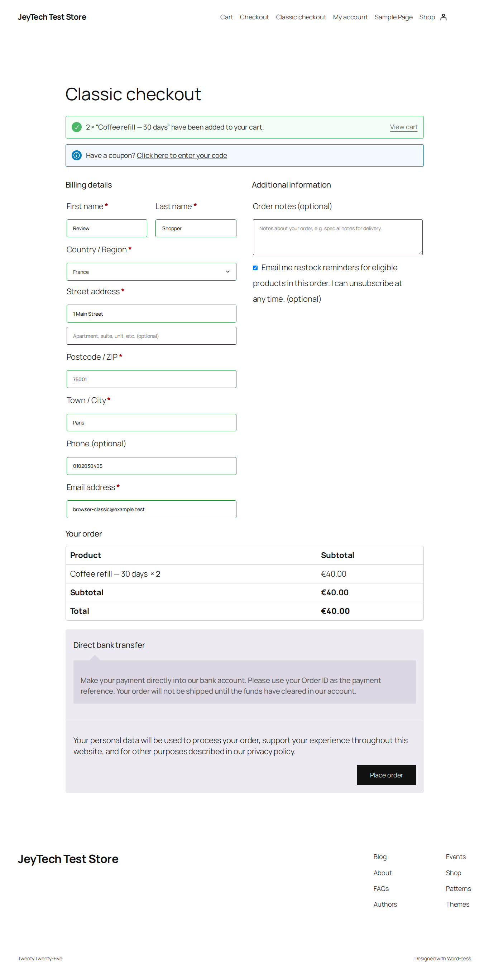489x980 pixels.
Task: Click the JeyTech Test Store header title
Action: (x=52, y=17)
